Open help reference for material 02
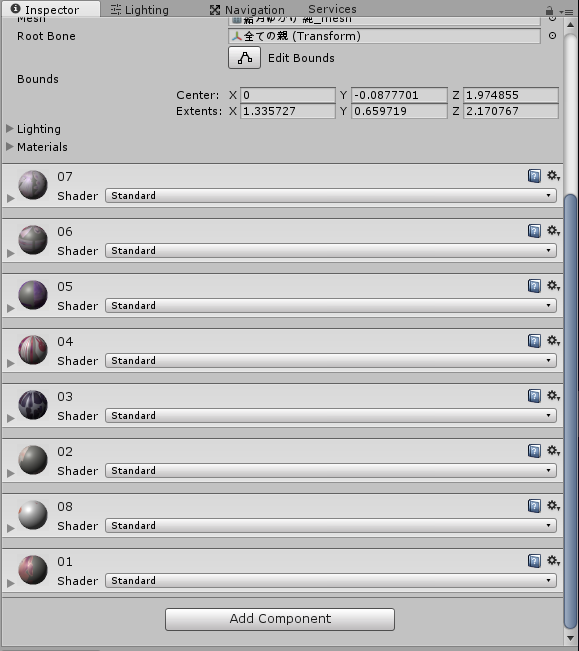This screenshot has height=651, width=579. (x=534, y=451)
